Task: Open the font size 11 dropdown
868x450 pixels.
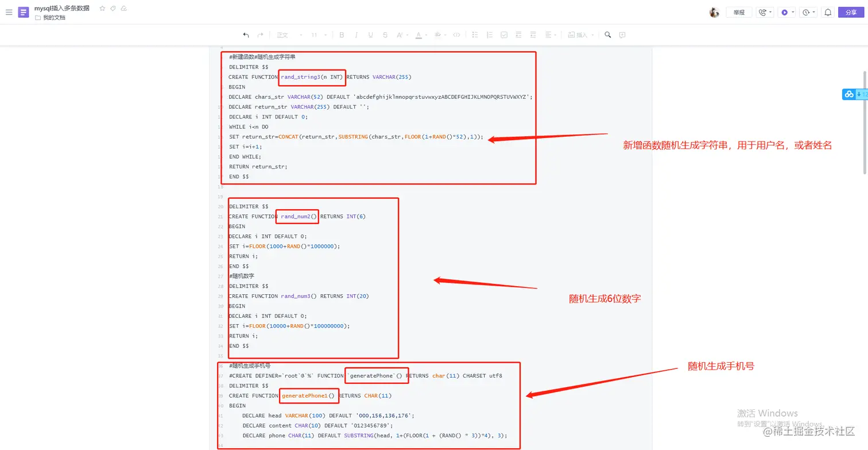Action: [319, 35]
